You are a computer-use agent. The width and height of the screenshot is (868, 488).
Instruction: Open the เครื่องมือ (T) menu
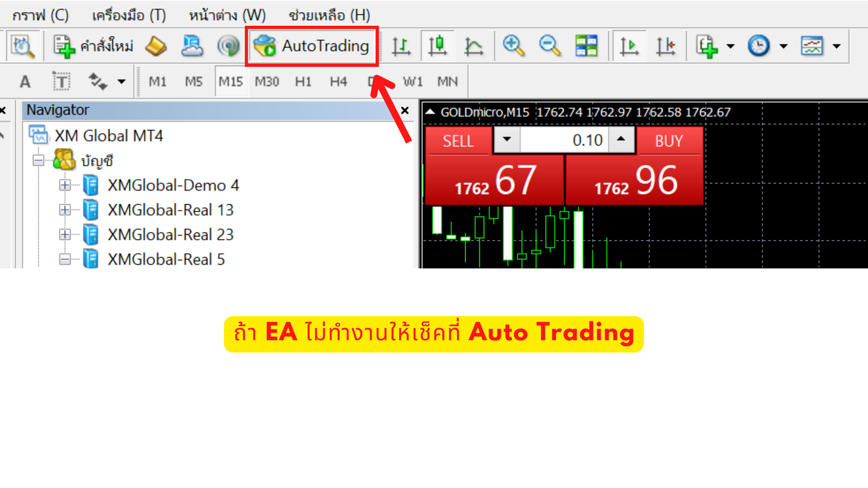[129, 15]
